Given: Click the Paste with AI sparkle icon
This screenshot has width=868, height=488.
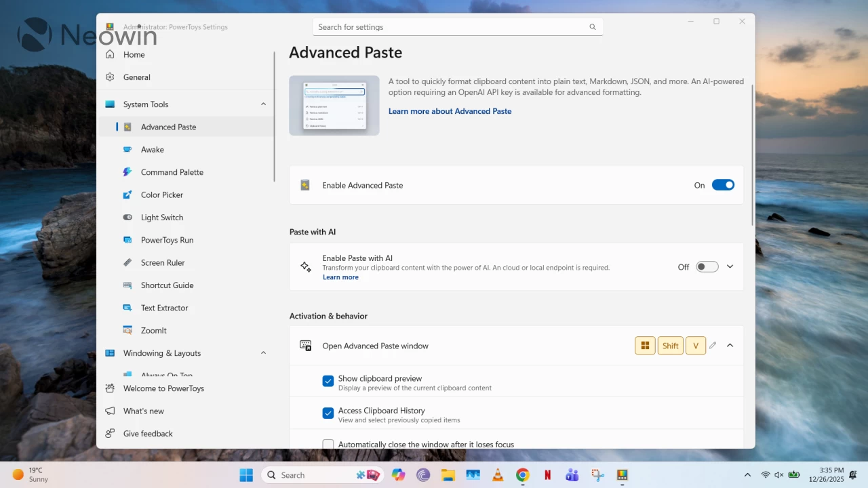Looking at the screenshot, I should click(306, 267).
